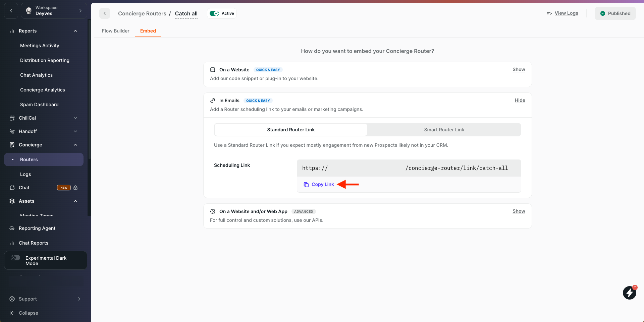Open Concierge Analytics in the sidebar
The image size is (644, 322).
click(x=43, y=90)
